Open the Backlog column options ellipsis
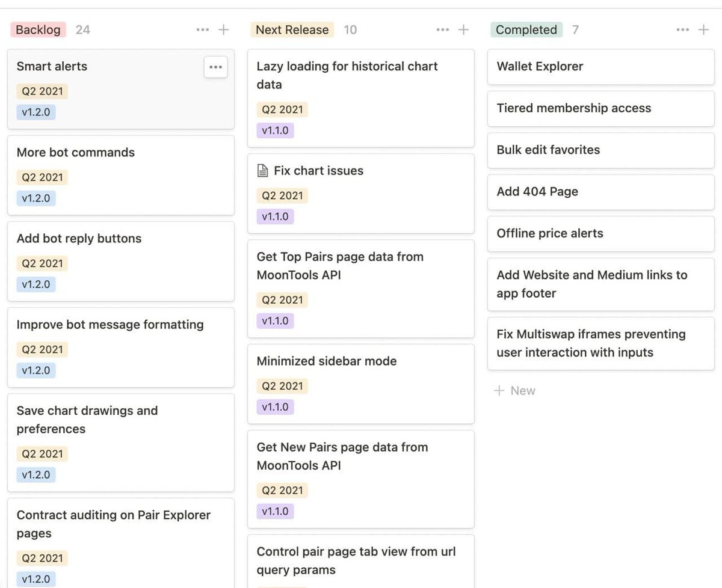 click(x=203, y=29)
